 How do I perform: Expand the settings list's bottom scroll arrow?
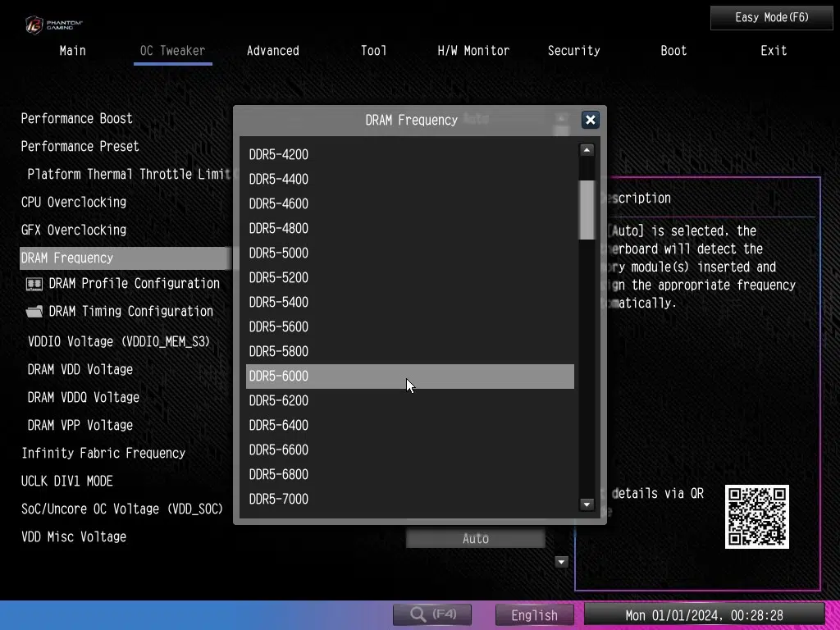coord(562,562)
